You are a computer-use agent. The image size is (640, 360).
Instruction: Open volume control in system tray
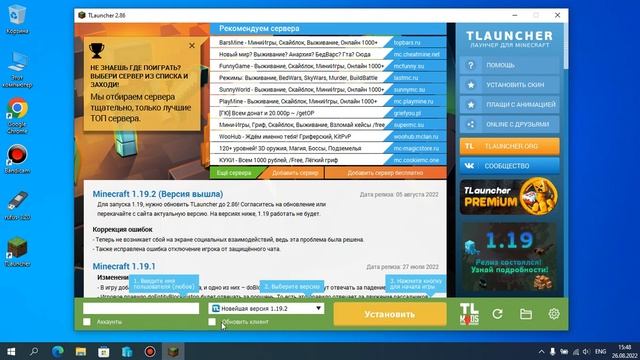587,351
